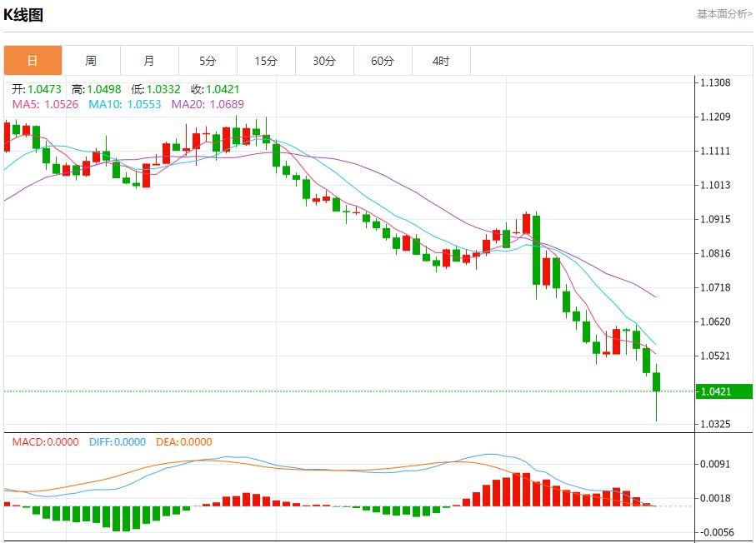Select the 日 daily chart tab
Viewport: 756px width, 543px height.
pyautogui.click(x=33, y=61)
